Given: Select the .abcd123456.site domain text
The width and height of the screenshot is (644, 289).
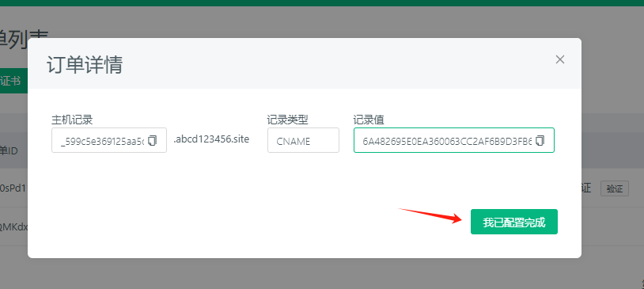Looking at the screenshot, I should pos(211,139).
